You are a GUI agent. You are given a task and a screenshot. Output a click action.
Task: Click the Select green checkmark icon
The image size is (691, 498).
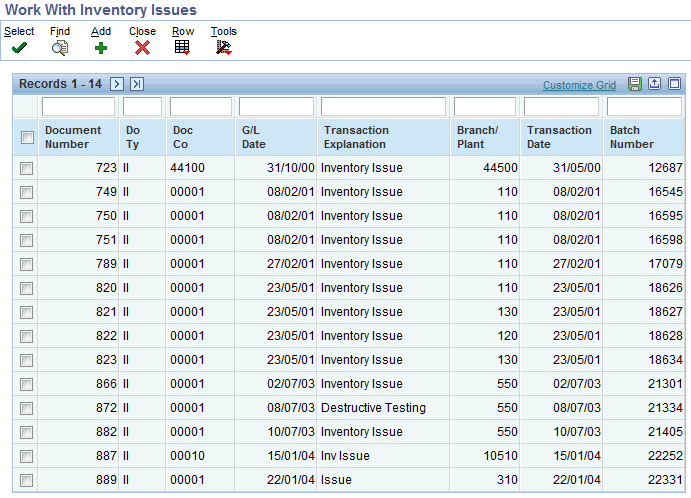(x=19, y=48)
